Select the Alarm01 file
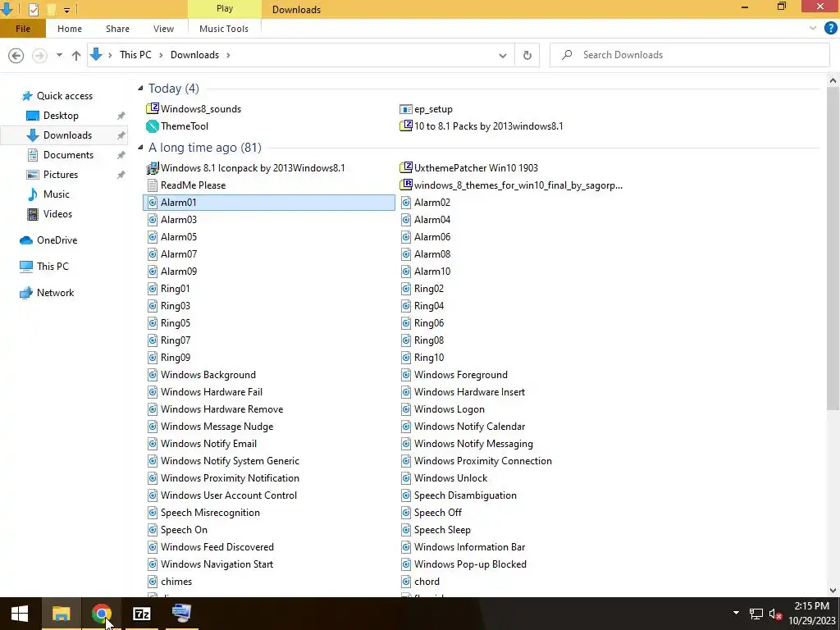Image resolution: width=840 pixels, height=630 pixels. point(269,203)
